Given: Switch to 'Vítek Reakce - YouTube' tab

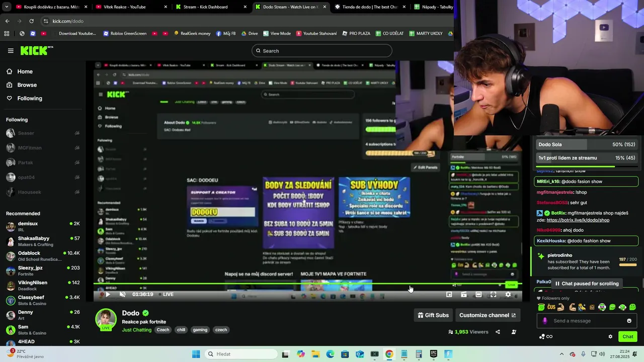Looking at the screenshot, I should click(131, 7).
